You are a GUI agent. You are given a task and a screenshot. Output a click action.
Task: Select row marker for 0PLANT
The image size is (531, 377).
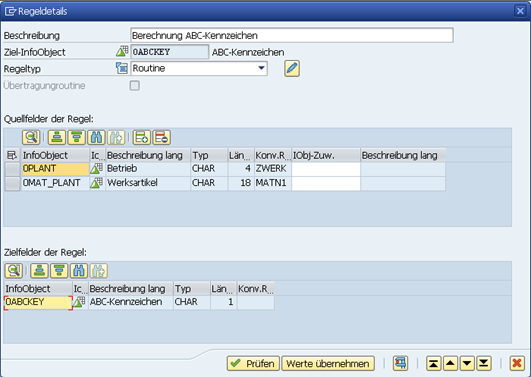click(13, 169)
